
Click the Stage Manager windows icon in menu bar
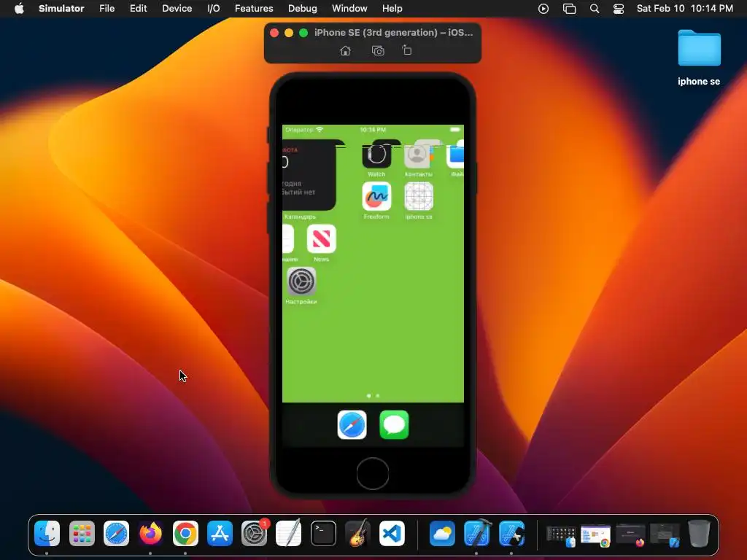[569, 9]
